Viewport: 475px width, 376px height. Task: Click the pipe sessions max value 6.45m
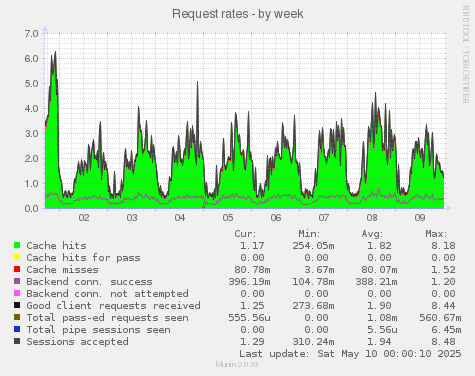(446, 330)
